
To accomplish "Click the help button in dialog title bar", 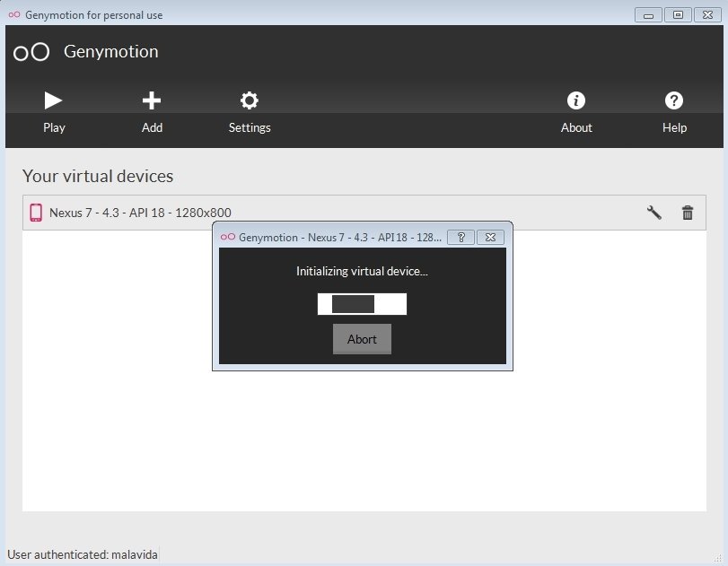I will (x=460, y=237).
